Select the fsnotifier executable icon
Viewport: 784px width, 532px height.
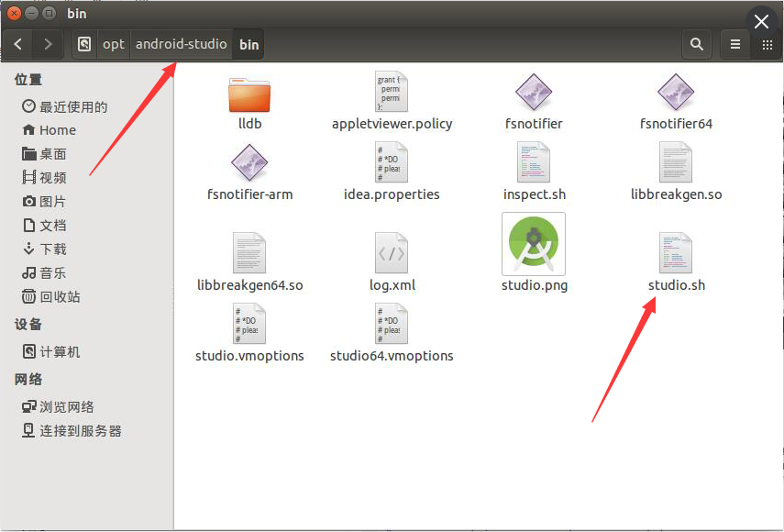(x=534, y=92)
